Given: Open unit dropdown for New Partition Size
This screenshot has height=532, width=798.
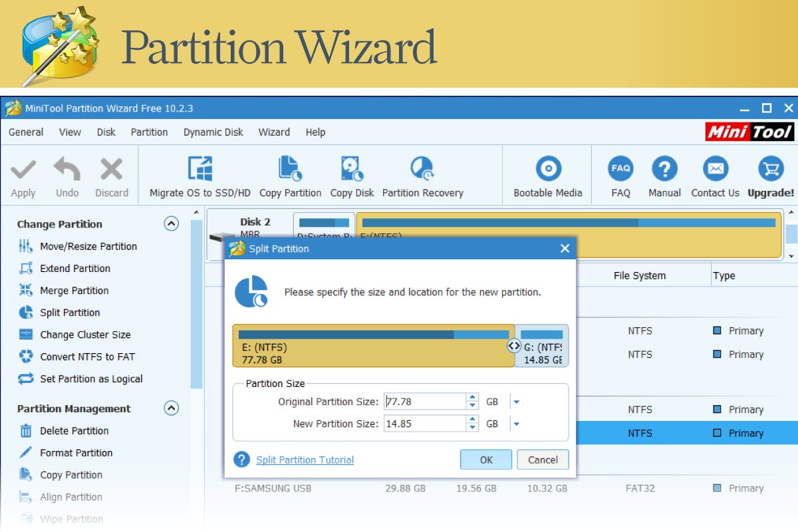Looking at the screenshot, I should pos(516,424).
